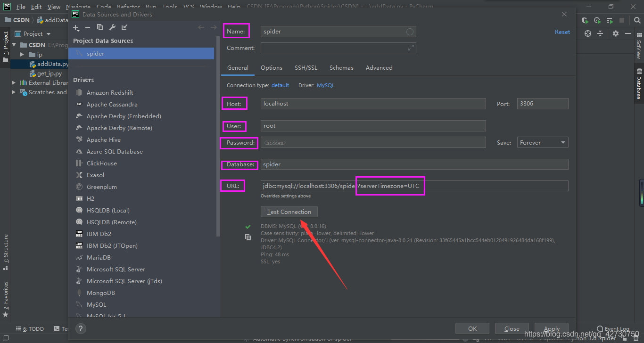
Task: Click the Port input field
Action: pyautogui.click(x=542, y=104)
